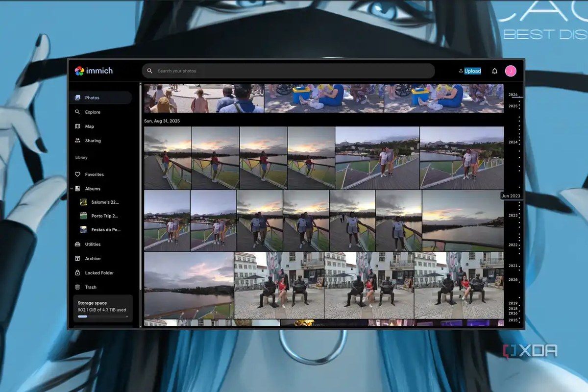Click the Locked Folder padlock icon
The image size is (588, 392).
77,273
